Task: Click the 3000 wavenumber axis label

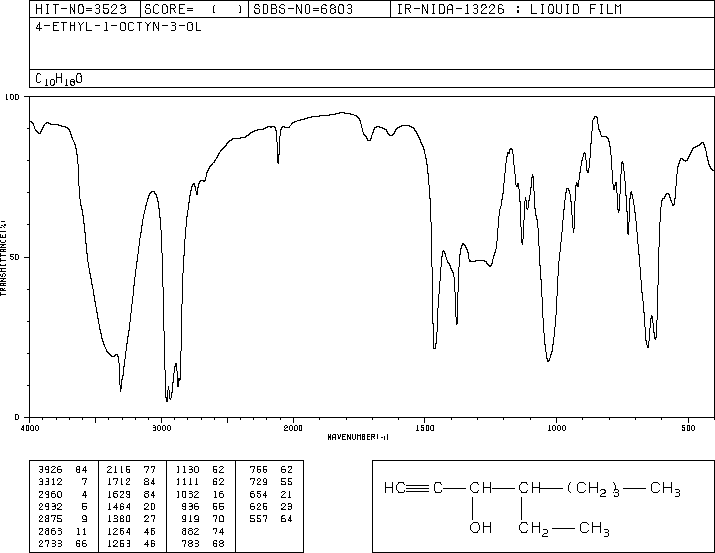Action: pos(161,428)
